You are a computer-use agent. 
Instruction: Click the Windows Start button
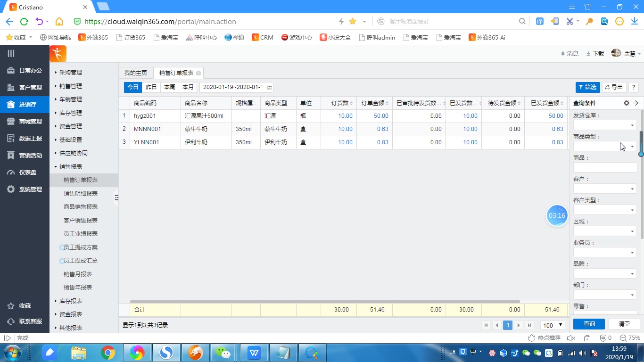pyautogui.click(x=12, y=353)
